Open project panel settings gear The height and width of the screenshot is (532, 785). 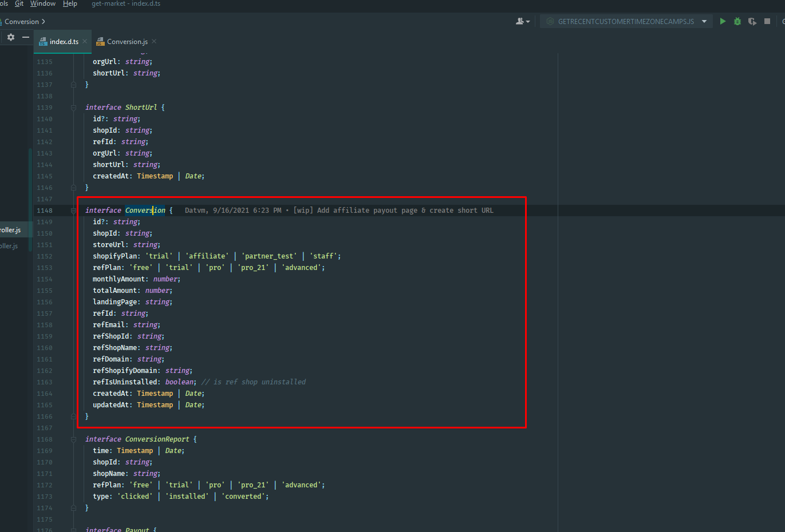pyautogui.click(x=11, y=37)
